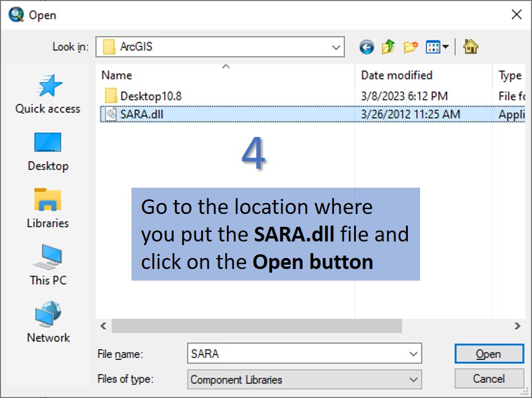Screen dimensions: 532x398
Task: Expand the Look in dropdown
Action: point(336,47)
